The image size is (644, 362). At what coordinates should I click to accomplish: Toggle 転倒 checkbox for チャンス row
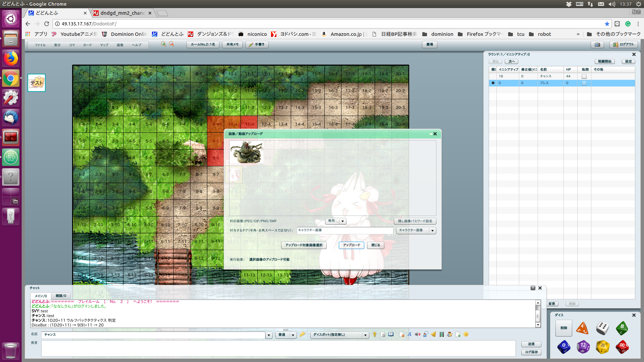point(584,76)
